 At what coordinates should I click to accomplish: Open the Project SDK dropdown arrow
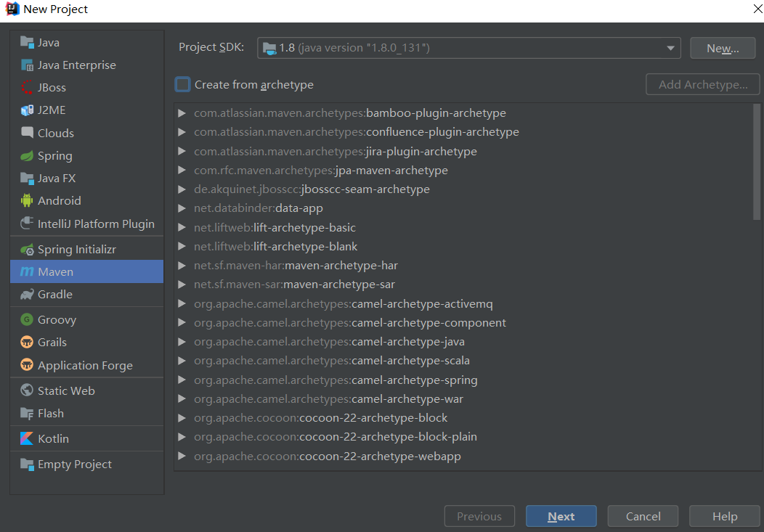coord(670,48)
